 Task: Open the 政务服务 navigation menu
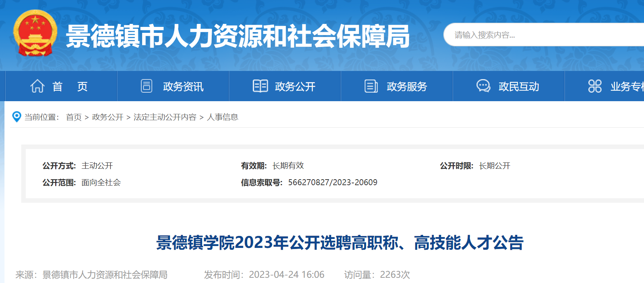(x=397, y=86)
